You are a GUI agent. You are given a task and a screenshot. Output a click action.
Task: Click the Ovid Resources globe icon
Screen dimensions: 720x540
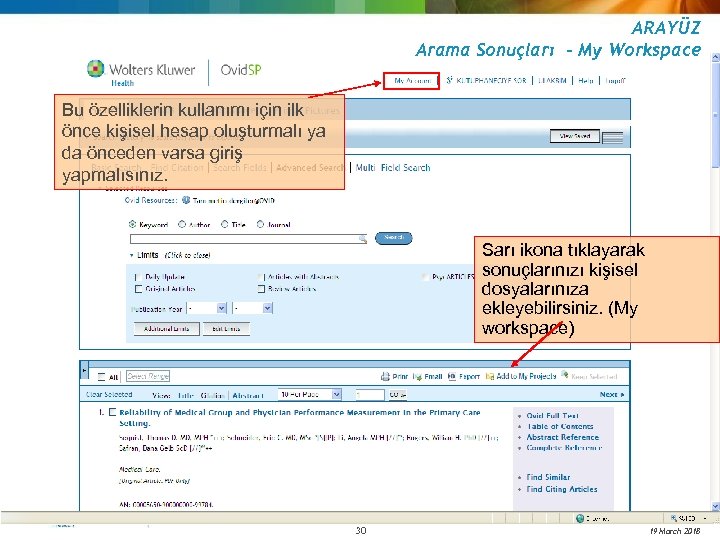pyautogui.click(x=186, y=200)
